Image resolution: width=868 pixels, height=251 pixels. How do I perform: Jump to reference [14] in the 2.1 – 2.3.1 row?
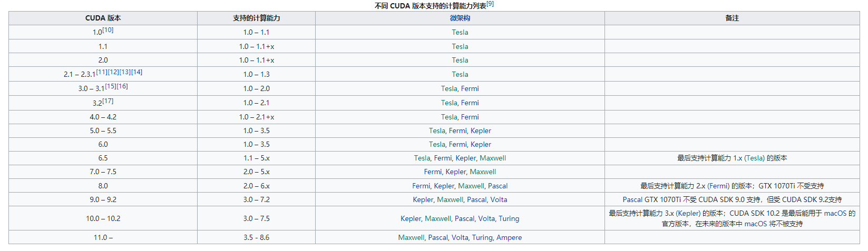coord(136,72)
